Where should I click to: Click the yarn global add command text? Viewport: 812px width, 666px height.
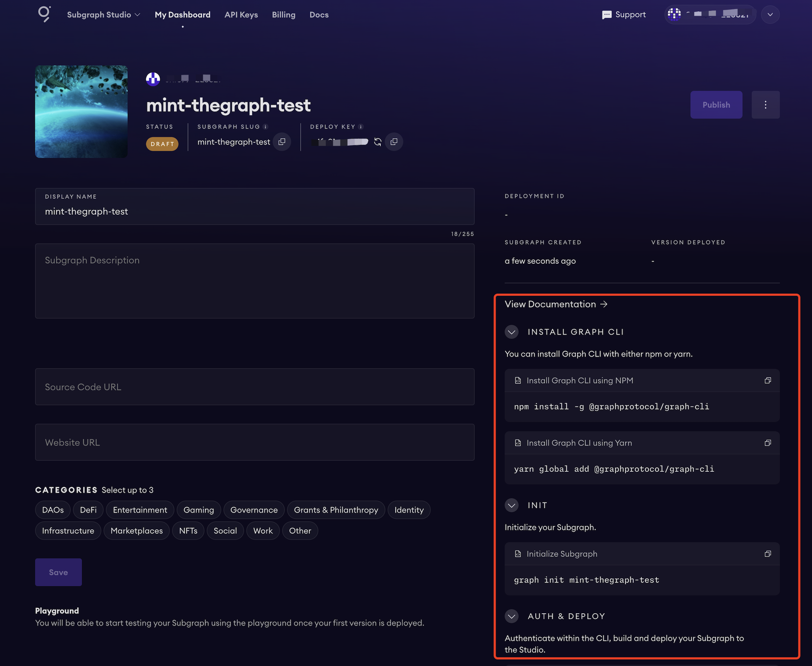(614, 469)
